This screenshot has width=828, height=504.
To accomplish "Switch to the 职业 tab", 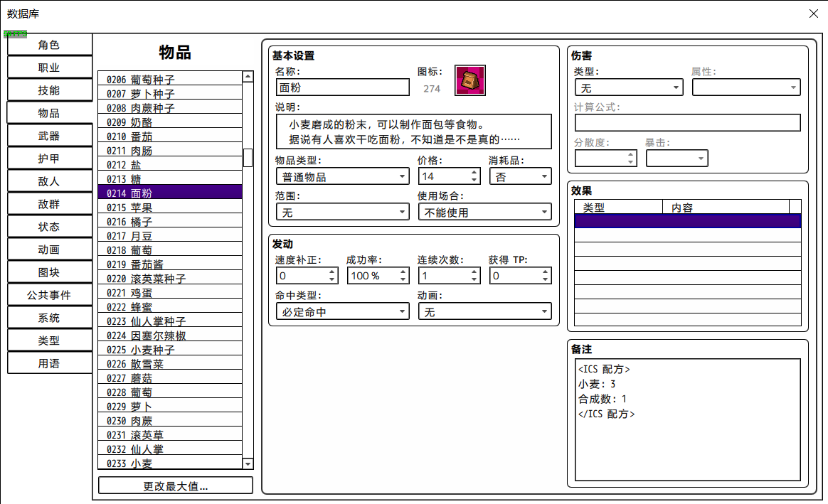I will [x=50, y=68].
